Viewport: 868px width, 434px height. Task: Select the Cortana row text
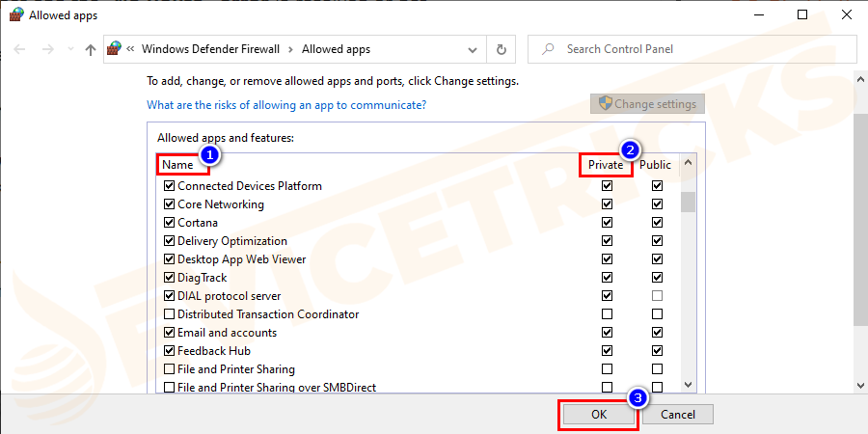pyautogui.click(x=198, y=223)
